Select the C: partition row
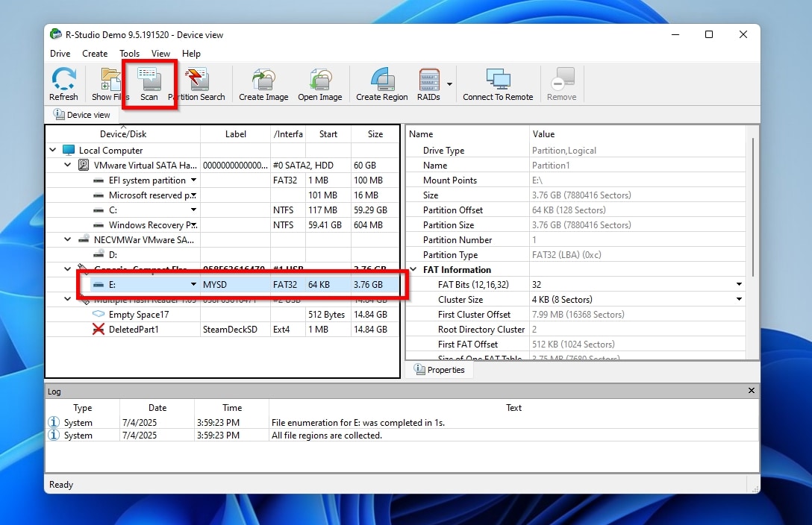The width and height of the screenshot is (812, 525). [x=222, y=210]
